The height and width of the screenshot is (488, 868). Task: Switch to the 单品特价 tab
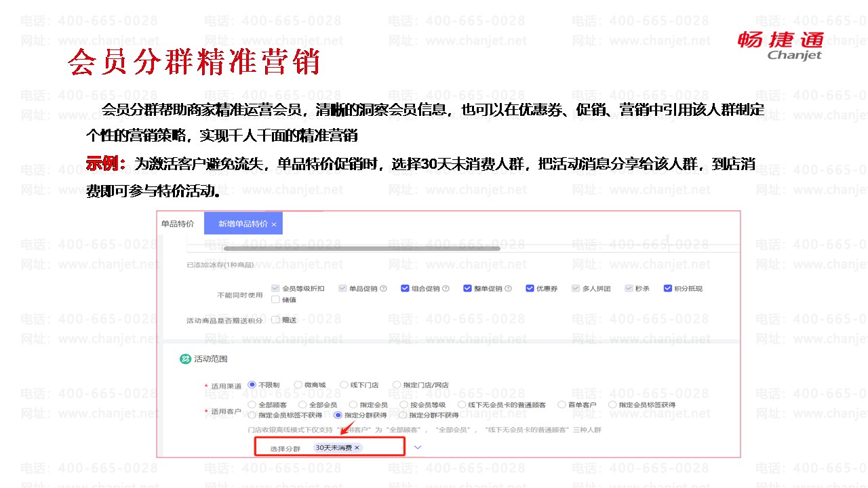pyautogui.click(x=178, y=224)
